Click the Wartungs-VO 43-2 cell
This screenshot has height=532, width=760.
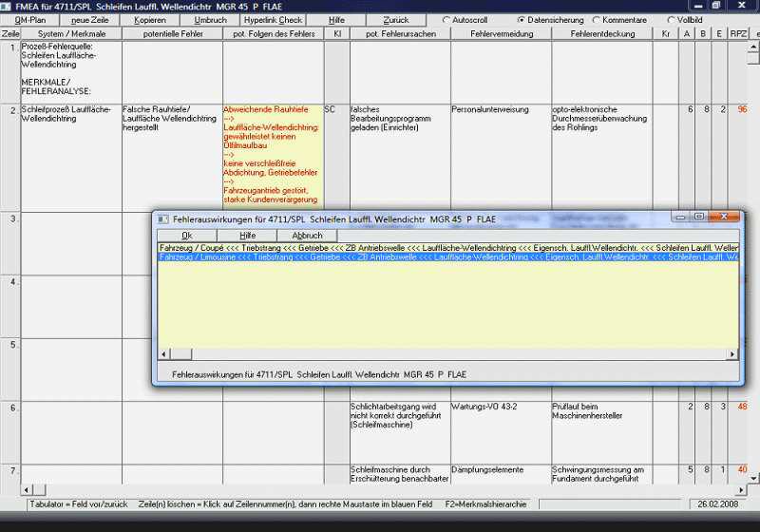coord(502,432)
